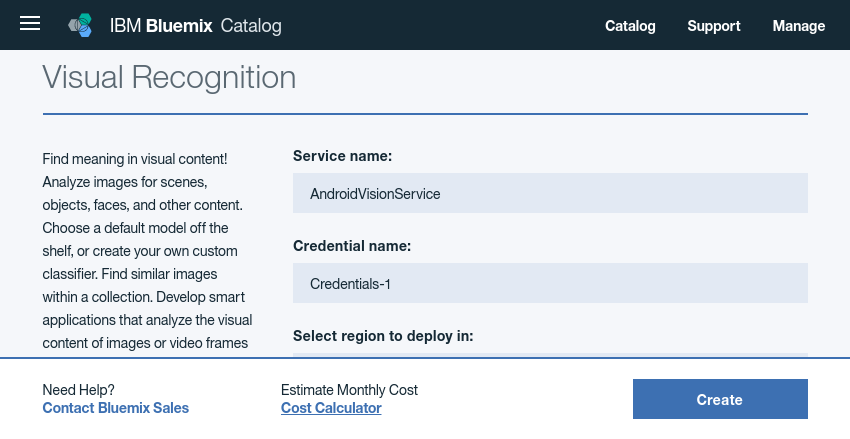Go to the Support menu item
Image resolution: width=850 pixels, height=439 pixels.
[x=714, y=26]
